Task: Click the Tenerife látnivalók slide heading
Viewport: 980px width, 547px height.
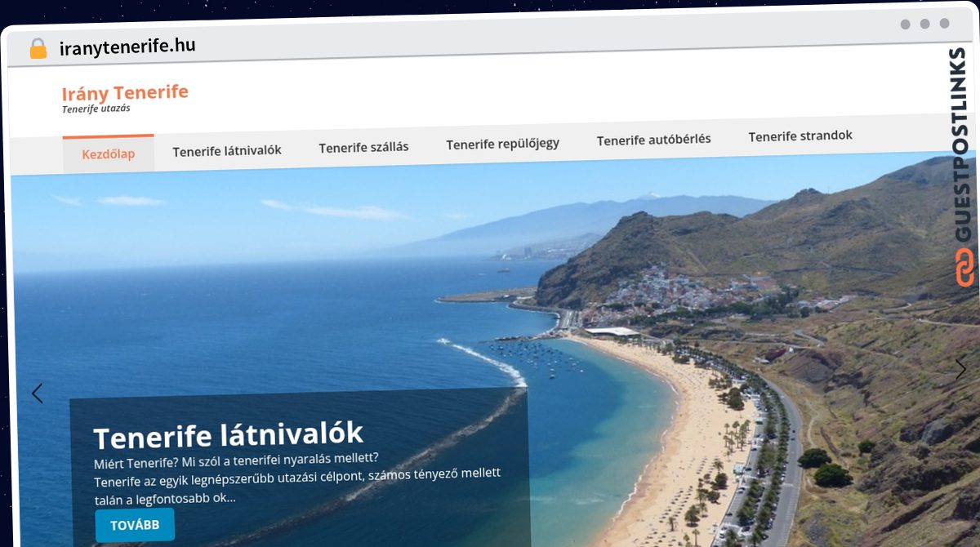Action: pos(228,435)
